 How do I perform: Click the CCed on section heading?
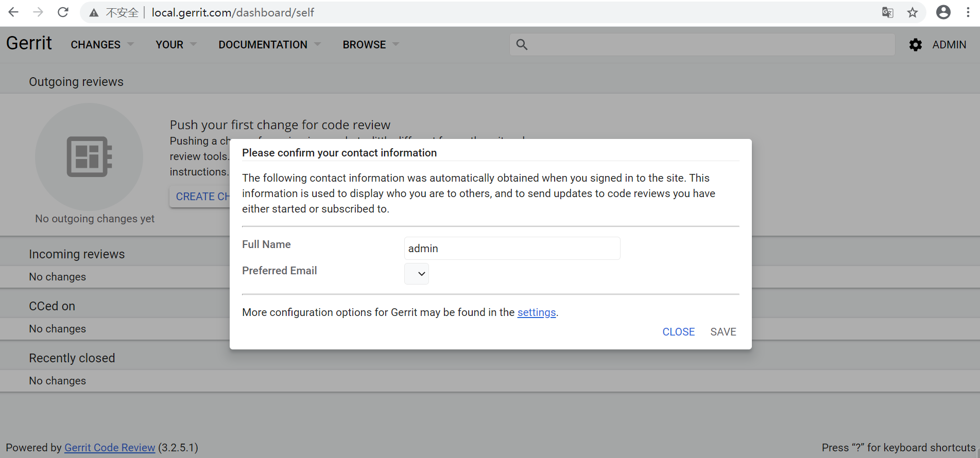coord(52,306)
